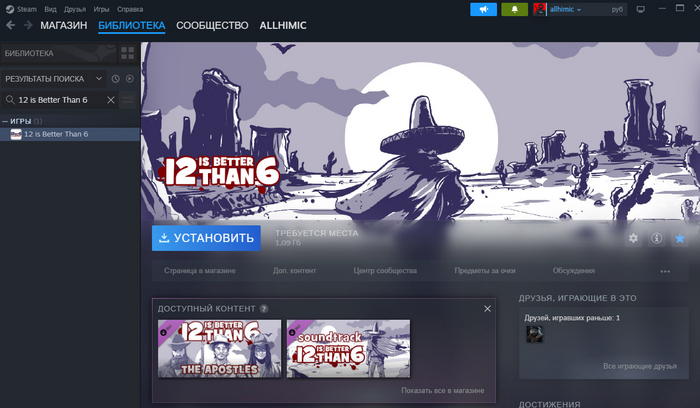The height and width of the screenshot is (408, 700).
Task: Open the three-dots more links menu
Action: point(665,271)
